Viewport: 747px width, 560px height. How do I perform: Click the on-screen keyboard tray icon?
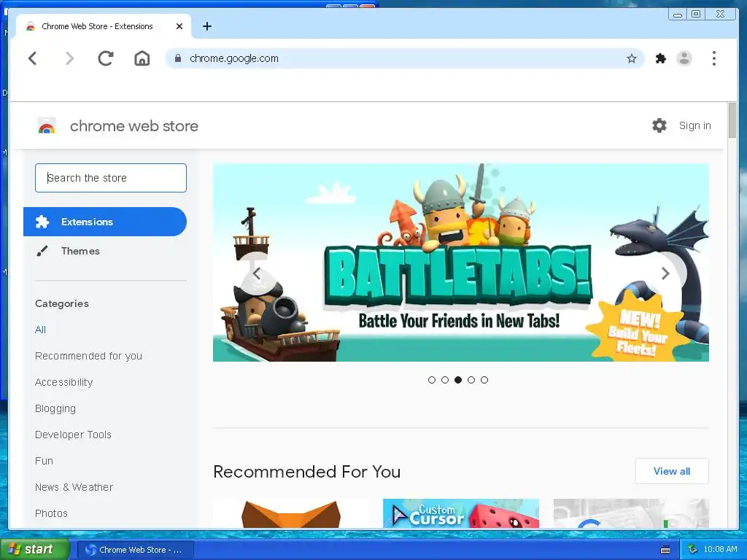coord(665,550)
